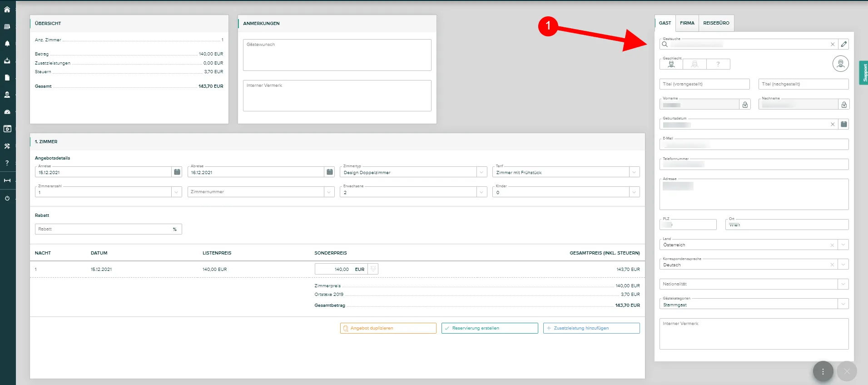The width and height of the screenshot is (868, 385).
Task: Open the notifications bell in sidebar
Action: click(7, 44)
